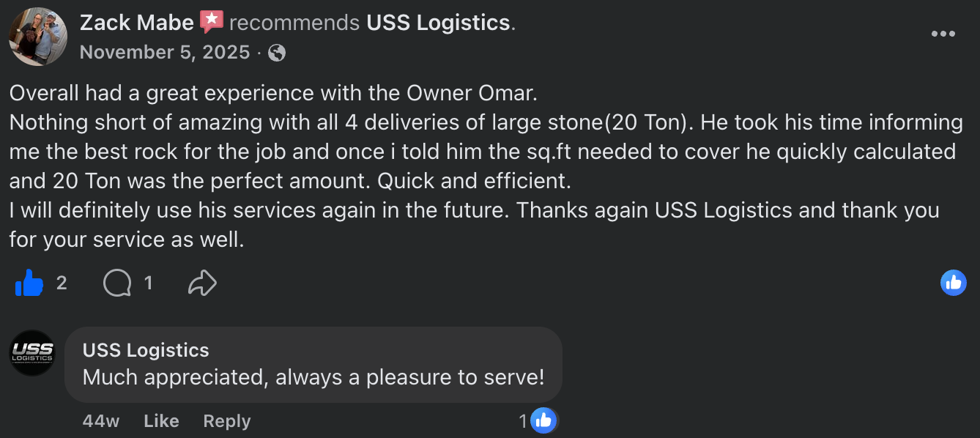This screenshot has height=438, width=980.
Task: Click Reply under the USS Logistics comment
Action: (x=227, y=421)
